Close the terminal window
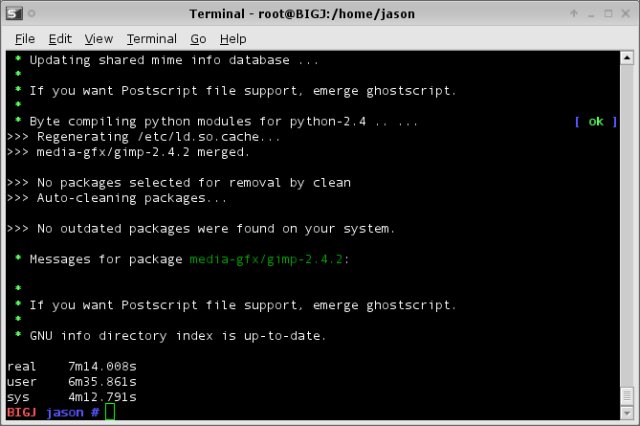Image resolution: width=640 pixels, height=426 pixels. pos(626,13)
